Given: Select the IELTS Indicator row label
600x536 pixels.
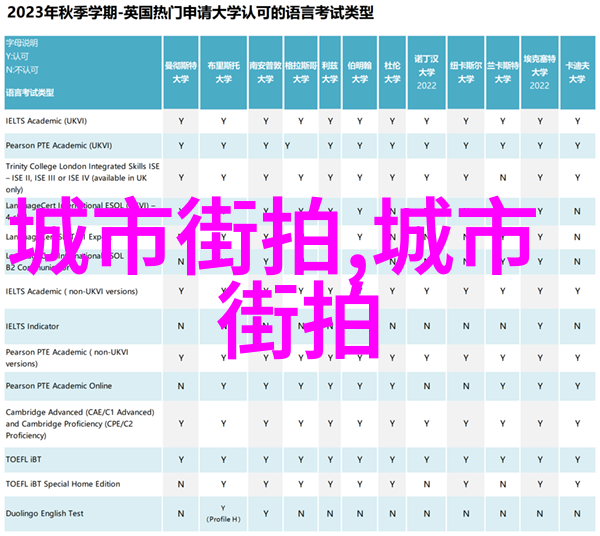Looking at the screenshot, I should click(32, 326).
